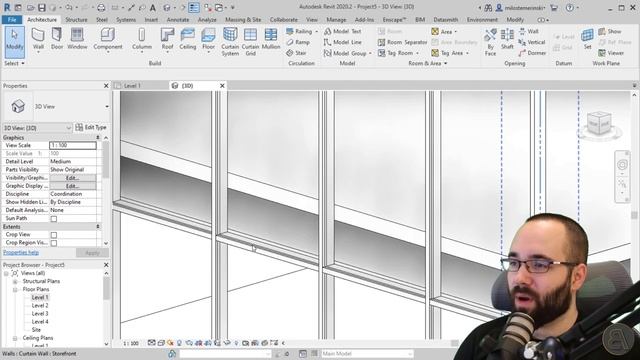Switch to the Structure ribbon tab

[x=76, y=20]
